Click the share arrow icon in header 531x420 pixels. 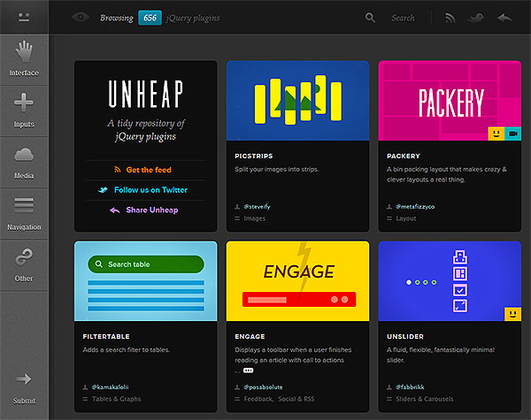[x=504, y=17]
